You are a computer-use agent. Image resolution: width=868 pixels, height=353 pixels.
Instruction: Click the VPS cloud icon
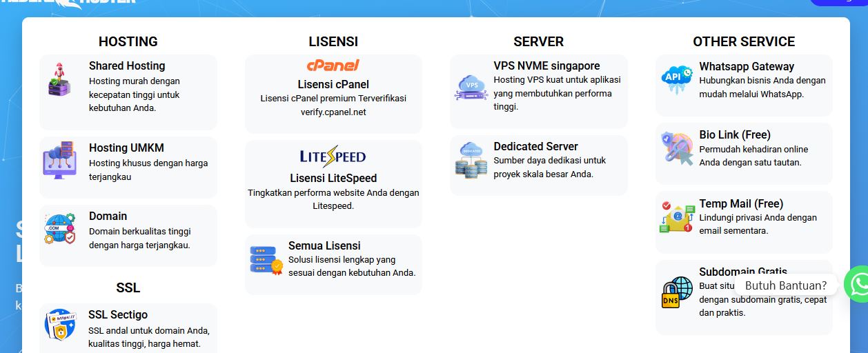(x=472, y=87)
